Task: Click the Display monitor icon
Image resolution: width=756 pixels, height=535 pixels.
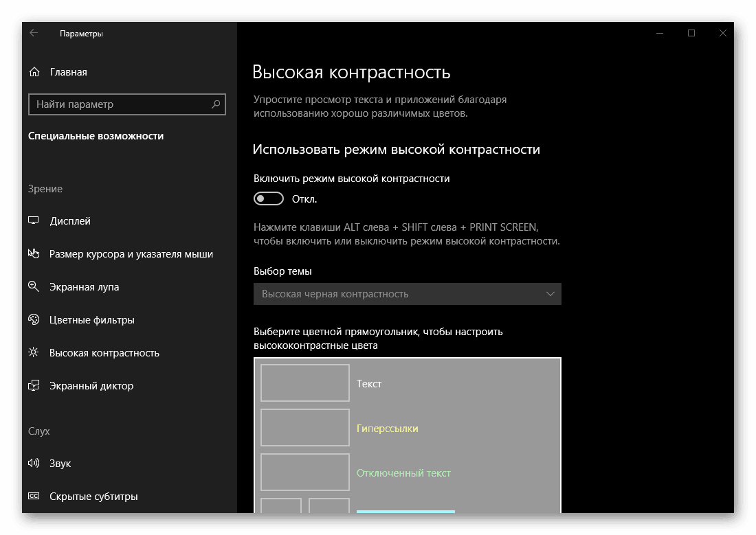Action: (33, 220)
